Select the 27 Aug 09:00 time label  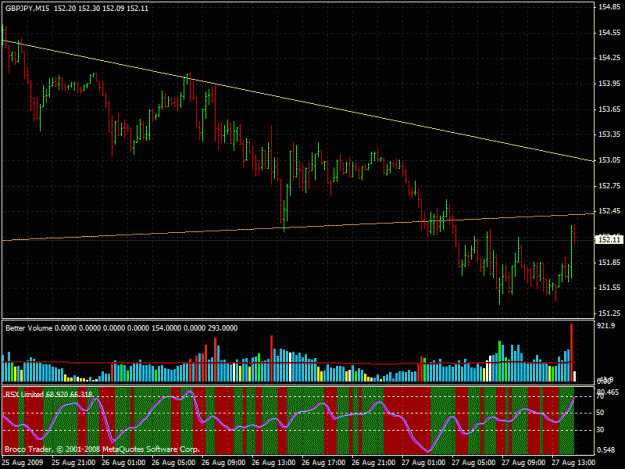[x=523, y=463]
